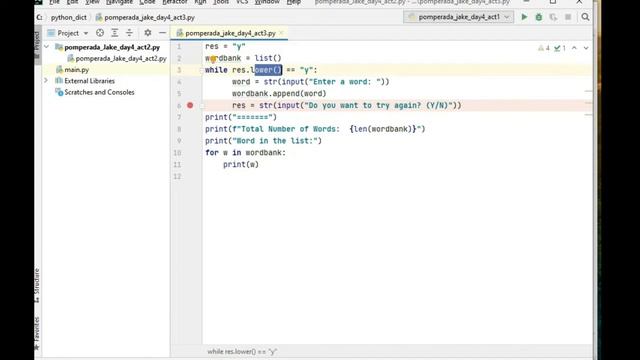Viewport: 640px width, 360px height.
Task: Go to next highlighted error arrow
Action: click(x=586, y=48)
